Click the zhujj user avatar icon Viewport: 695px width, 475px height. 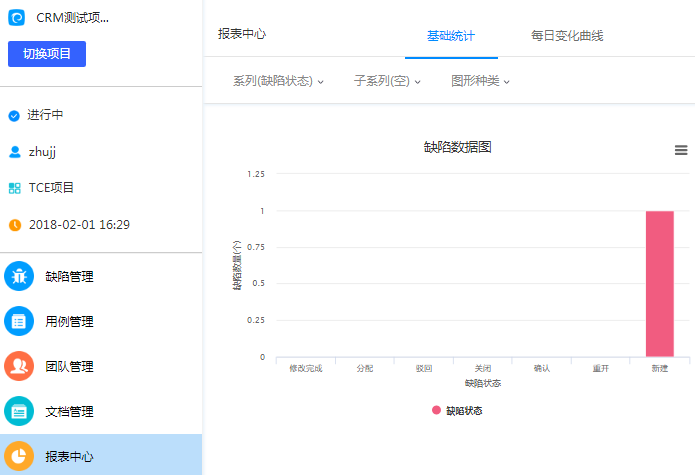[x=14, y=152]
